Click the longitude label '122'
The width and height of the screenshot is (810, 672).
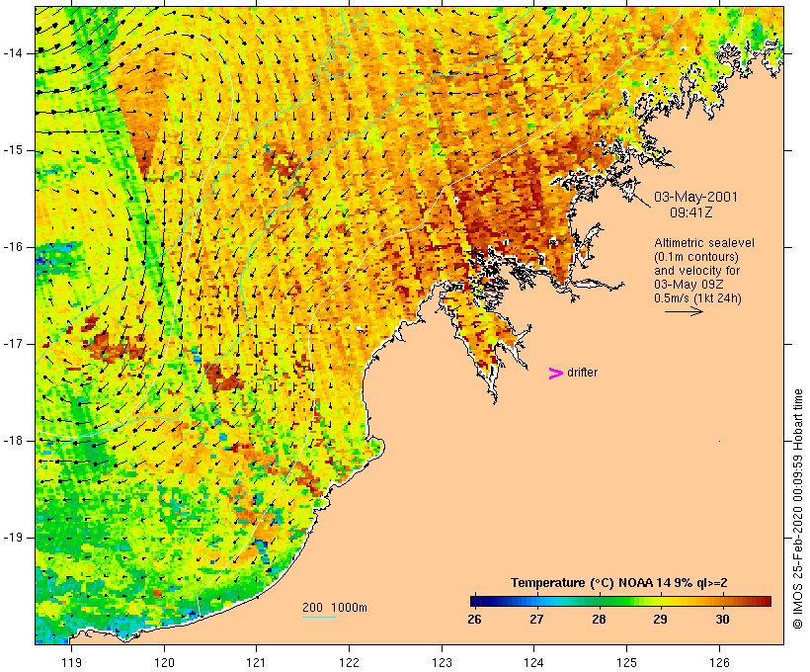pyautogui.click(x=350, y=662)
